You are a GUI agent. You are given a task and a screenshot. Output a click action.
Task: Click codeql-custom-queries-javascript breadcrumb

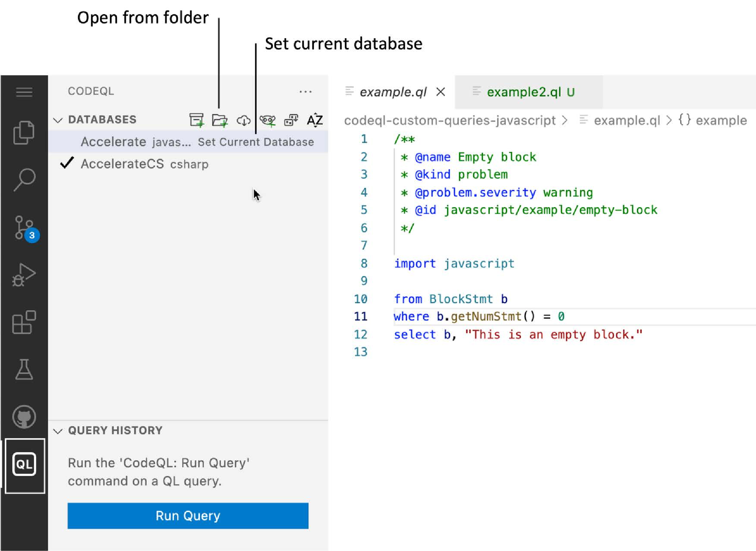click(x=450, y=120)
